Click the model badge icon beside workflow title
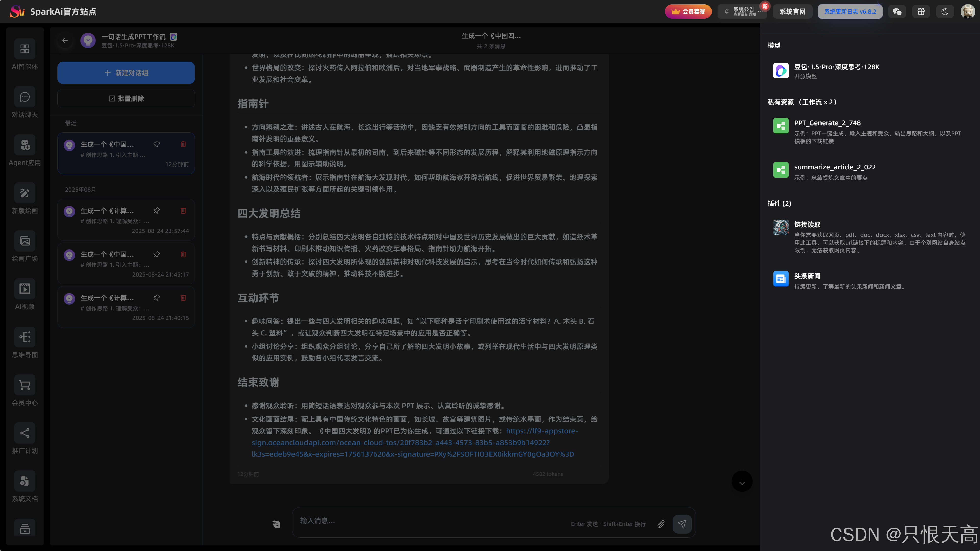 174,36
